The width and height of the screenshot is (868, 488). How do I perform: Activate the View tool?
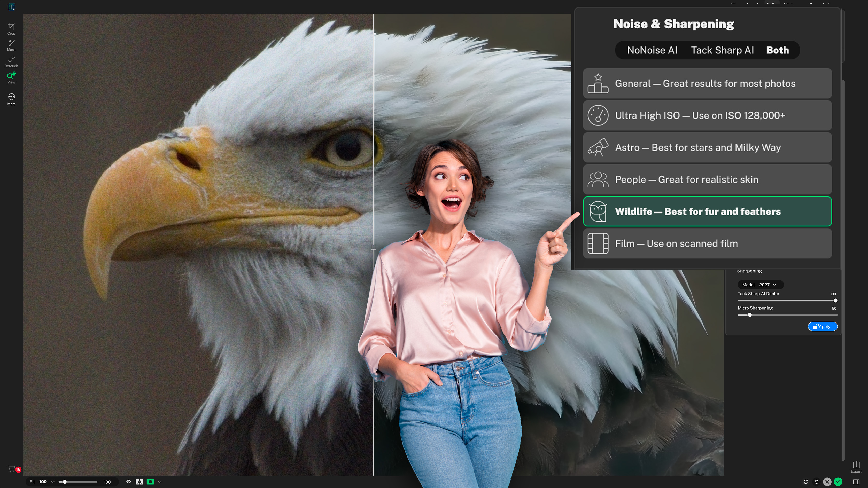click(x=11, y=77)
